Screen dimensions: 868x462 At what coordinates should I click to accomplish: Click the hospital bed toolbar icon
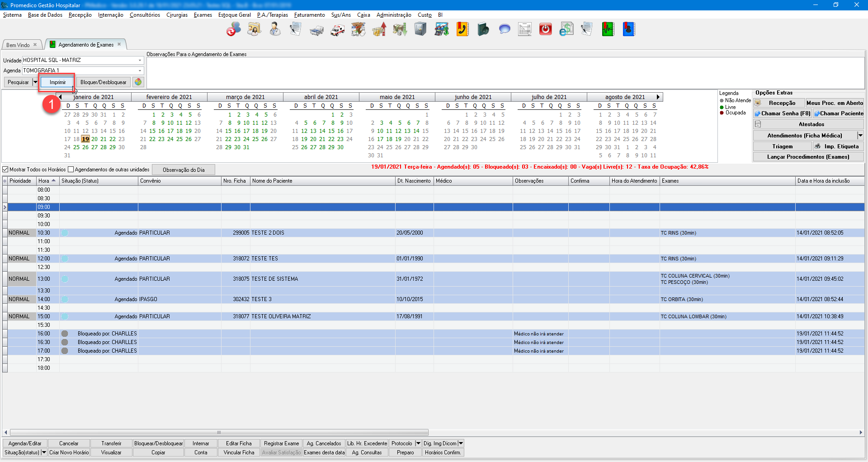[316, 30]
